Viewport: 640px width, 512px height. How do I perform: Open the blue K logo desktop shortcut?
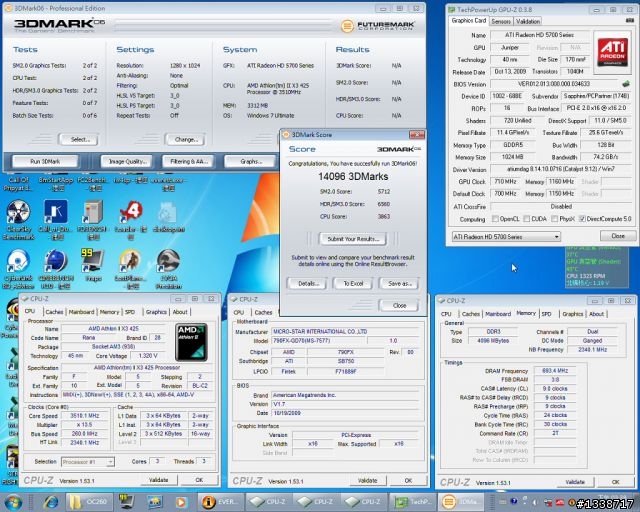56,212
